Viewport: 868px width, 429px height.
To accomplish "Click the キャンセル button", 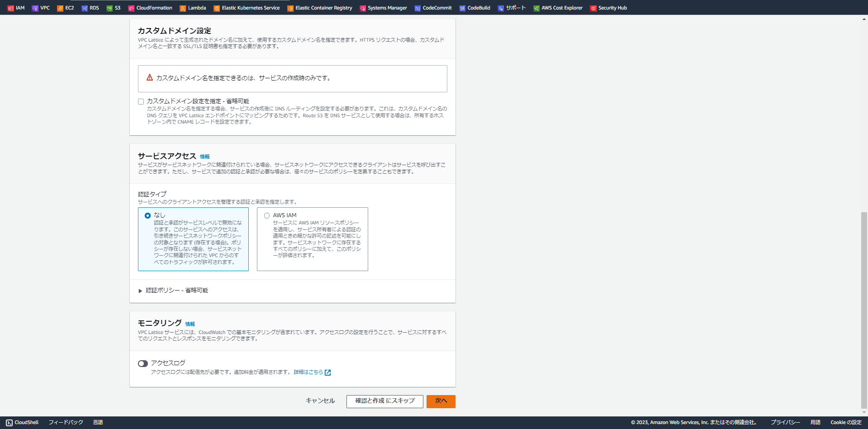I will point(320,401).
